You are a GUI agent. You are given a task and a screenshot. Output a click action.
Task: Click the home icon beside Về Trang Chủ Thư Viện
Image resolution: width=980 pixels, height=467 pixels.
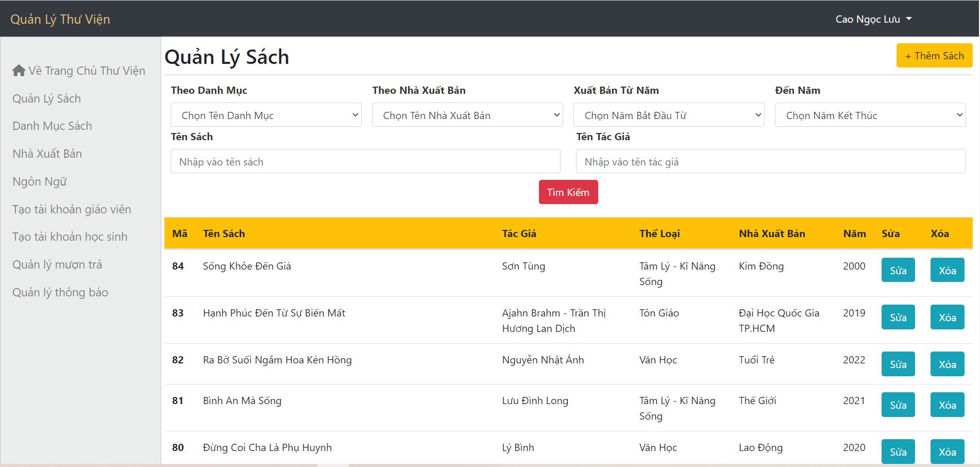tap(19, 70)
